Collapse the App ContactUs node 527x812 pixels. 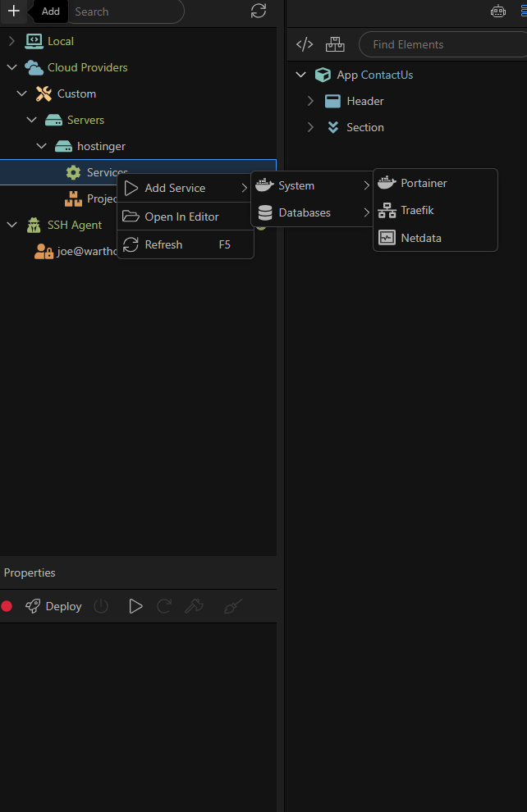click(x=300, y=75)
